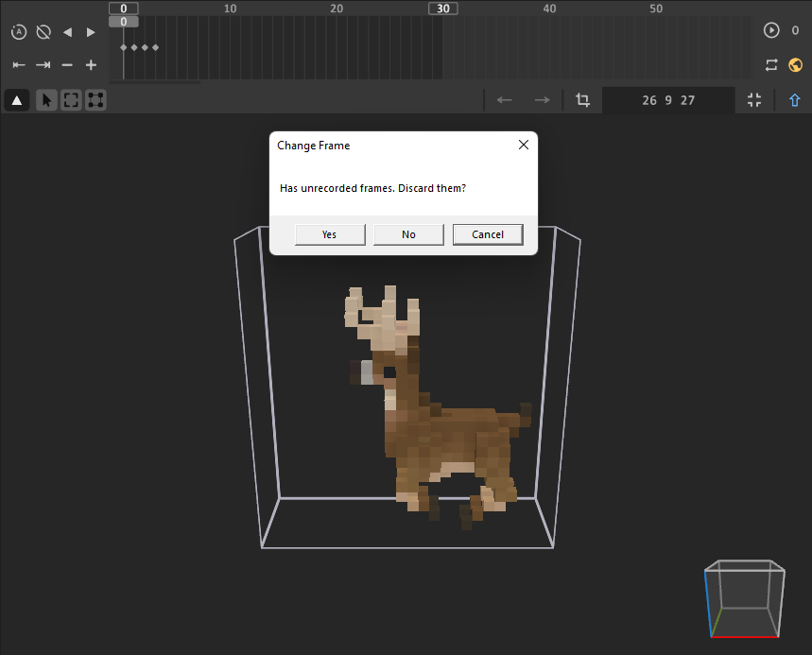Toggle the auto keyframe icon marked A
This screenshot has width=812, height=655.
pos(19,32)
